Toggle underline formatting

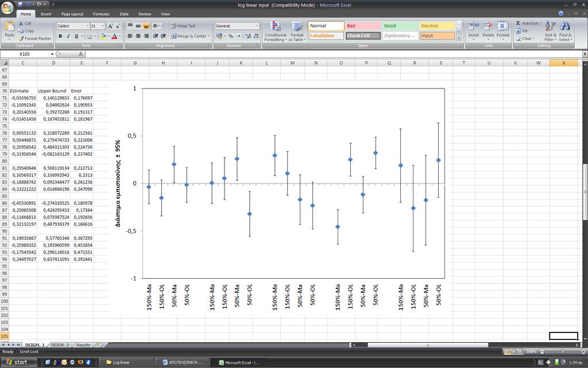76,36
